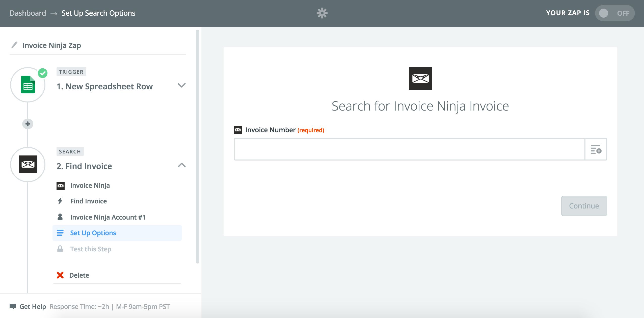The image size is (644, 318).
Task: Click the Set Up Search Options breadcrumb text
Action: 98,13
